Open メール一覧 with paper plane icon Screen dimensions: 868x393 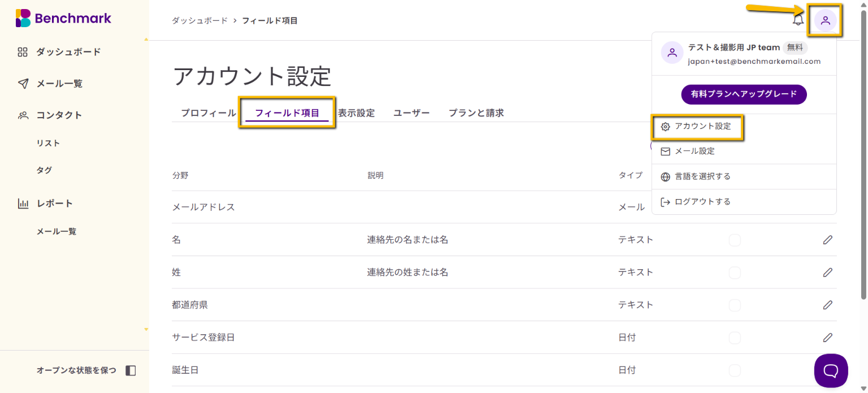click(x=50, y=84)
